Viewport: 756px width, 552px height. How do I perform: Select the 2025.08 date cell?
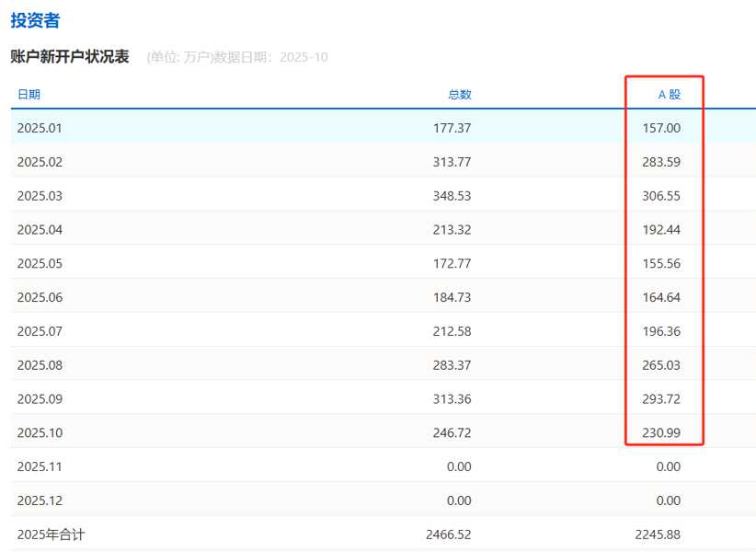[40, 365]
